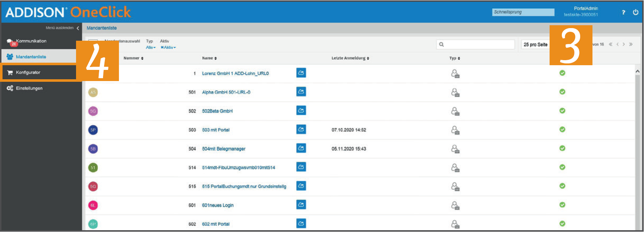Click the scrollbar up arrow

[x=638, y=71]
